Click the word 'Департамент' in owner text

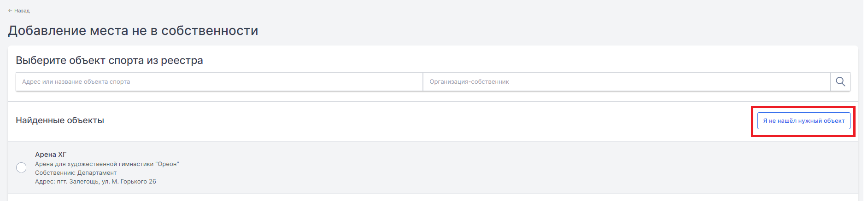pyautogui.click(x=97, y=172)
